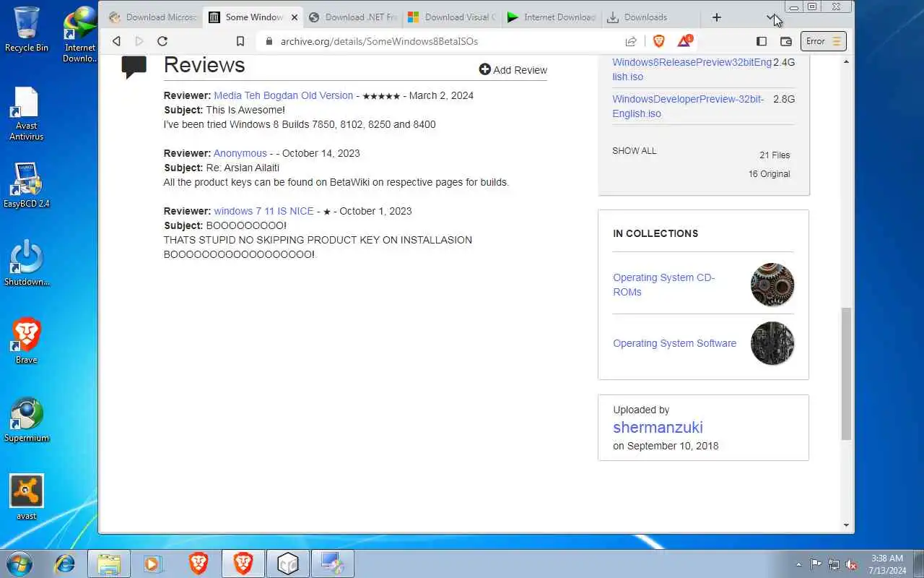Open reviewer windows 7 11 IS NICE
The width and height of the screenshot is (924, 578).
[263, 211]
